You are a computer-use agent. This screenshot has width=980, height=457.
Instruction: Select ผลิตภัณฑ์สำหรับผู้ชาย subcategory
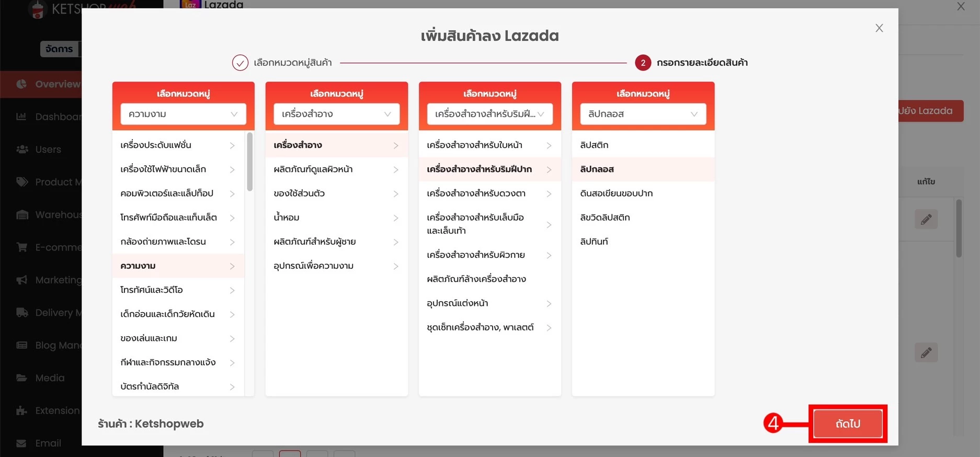[336, 242]
